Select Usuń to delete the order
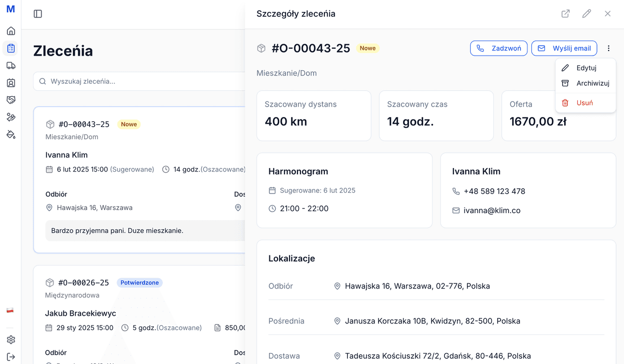Screen dimensions: 624x364 coord(586,103)
